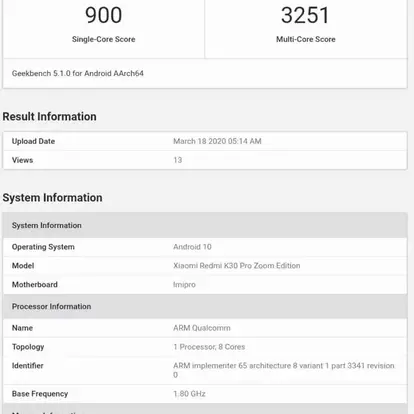The width and height of the screenshot is (414, 414).
Task: Select the 1.80 GHz value
Action: tap(189, 394)
